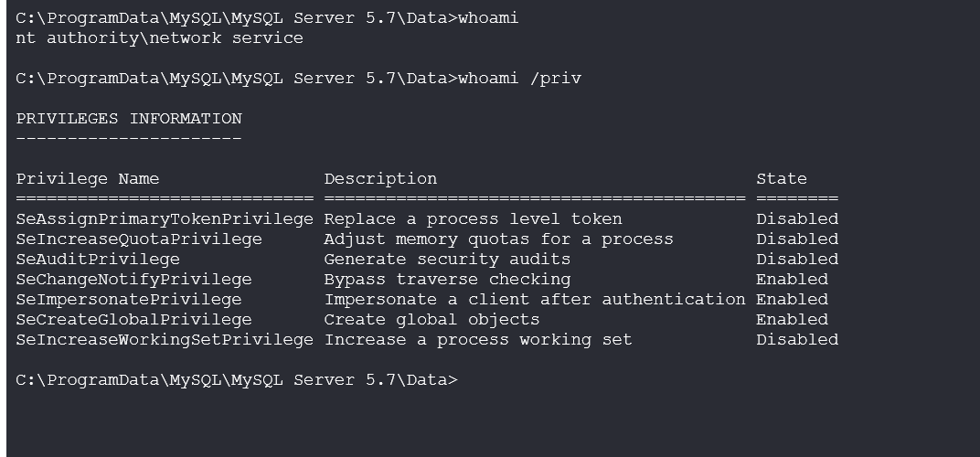Click the "State" column header
The height and width of the screenshot is (457, 980).
(x=781, y=179)
